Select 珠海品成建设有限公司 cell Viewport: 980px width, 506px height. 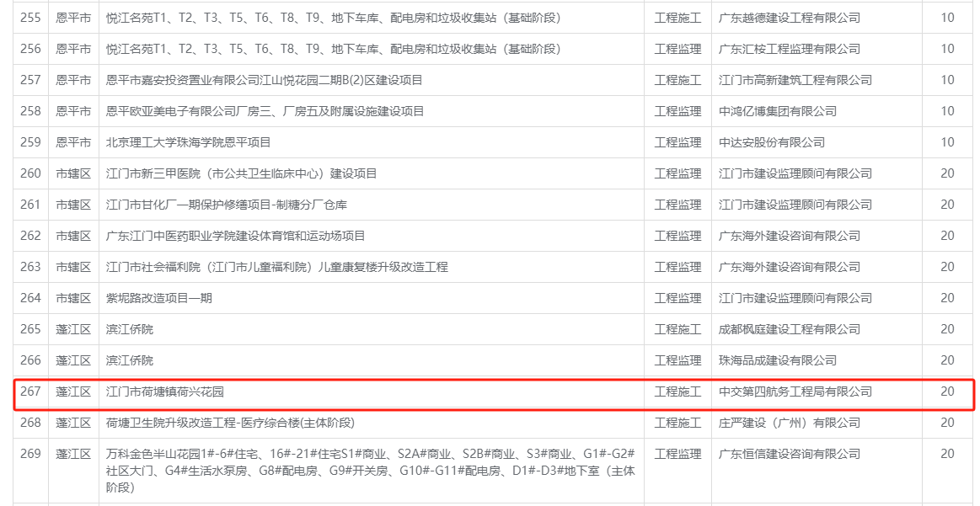[x=778, y=360]
